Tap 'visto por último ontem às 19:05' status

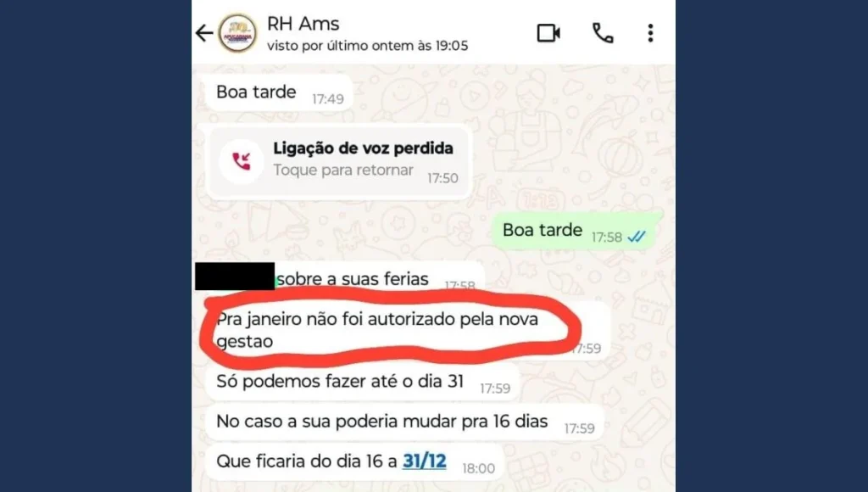click(x=368, y=46)
